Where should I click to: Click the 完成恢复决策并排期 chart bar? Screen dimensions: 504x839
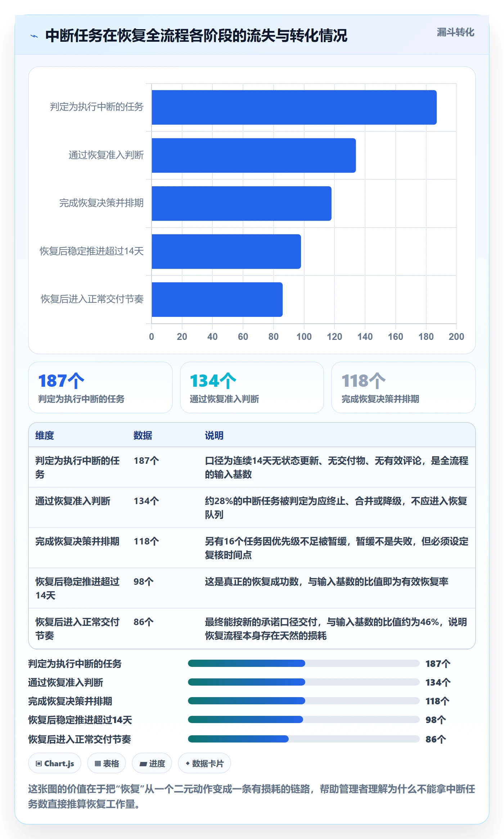(x=242, y=203)
